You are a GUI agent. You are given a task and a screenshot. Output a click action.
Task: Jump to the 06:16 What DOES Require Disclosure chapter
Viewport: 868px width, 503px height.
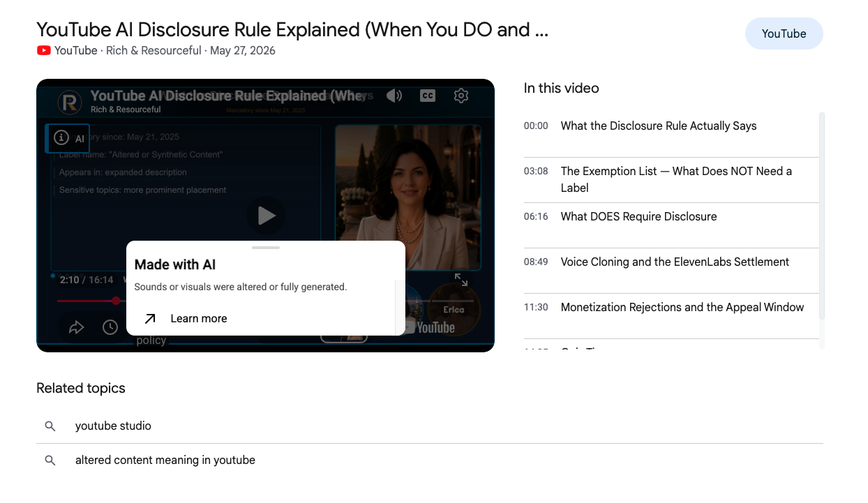tap(671, 225)
